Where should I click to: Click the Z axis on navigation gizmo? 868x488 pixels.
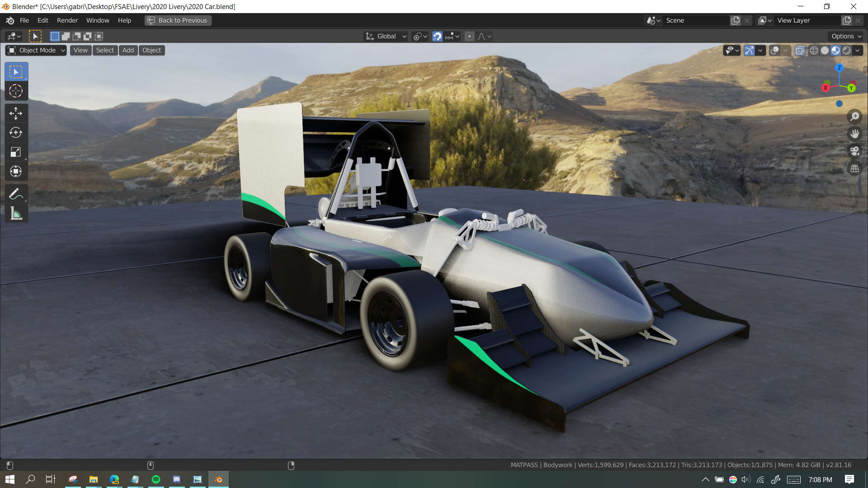click(839, 68)
